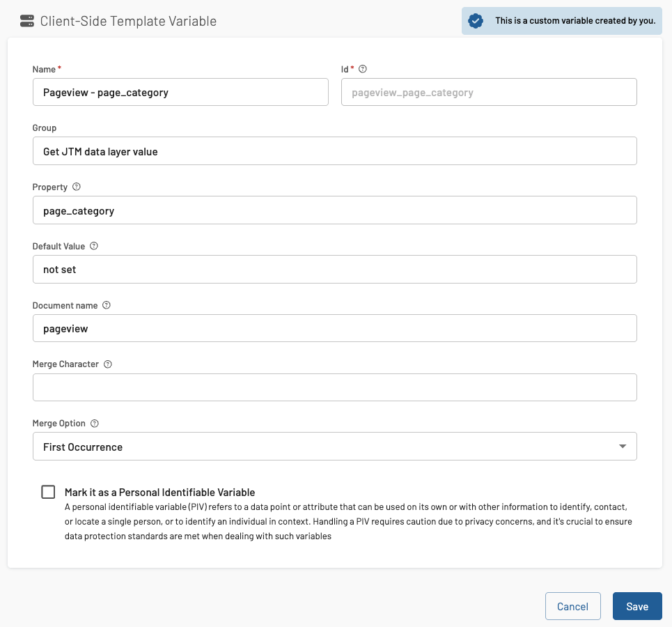Click the Default Value help icon
Image resolution: width=672 pixels, height=627 pixels.
pyautogui.click(x=94, y=246)
